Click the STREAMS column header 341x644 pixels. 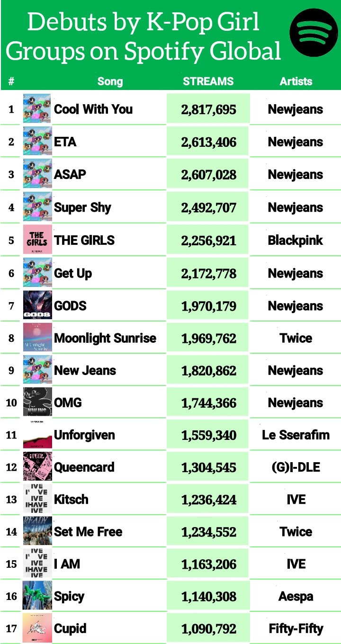click(x=208, y=81)
